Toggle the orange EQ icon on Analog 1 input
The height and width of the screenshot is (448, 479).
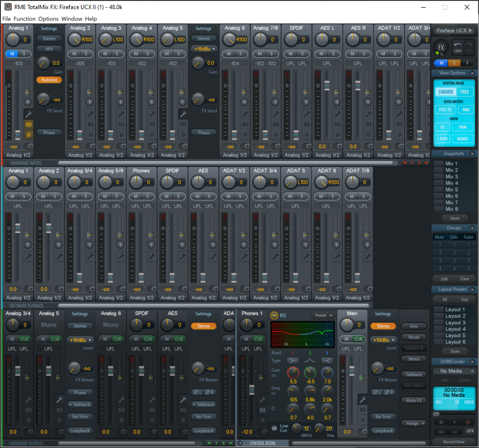29,125
